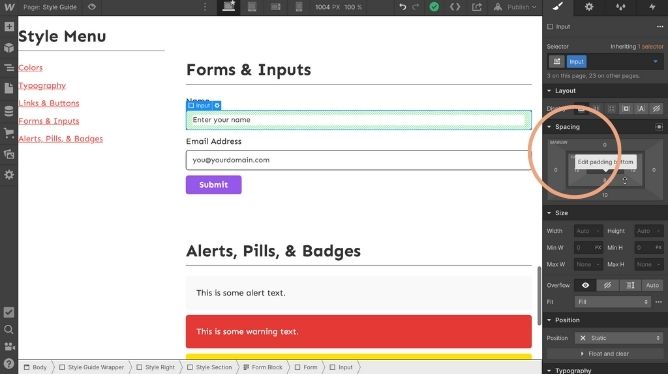Redo the last undone change
Image resolution: width=668 pixels, height=374 pixels.
click(x=416, y=7)
